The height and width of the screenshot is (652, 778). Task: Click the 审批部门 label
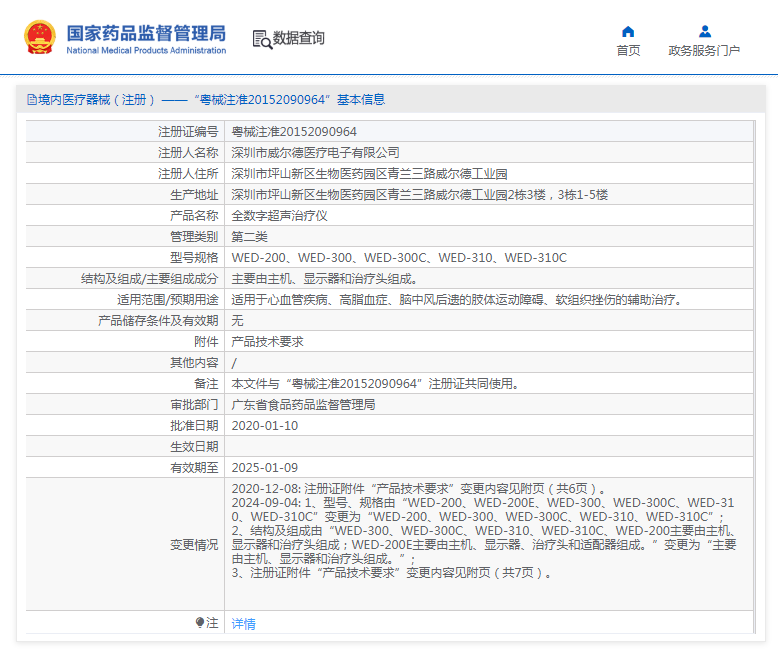(194, 405)
